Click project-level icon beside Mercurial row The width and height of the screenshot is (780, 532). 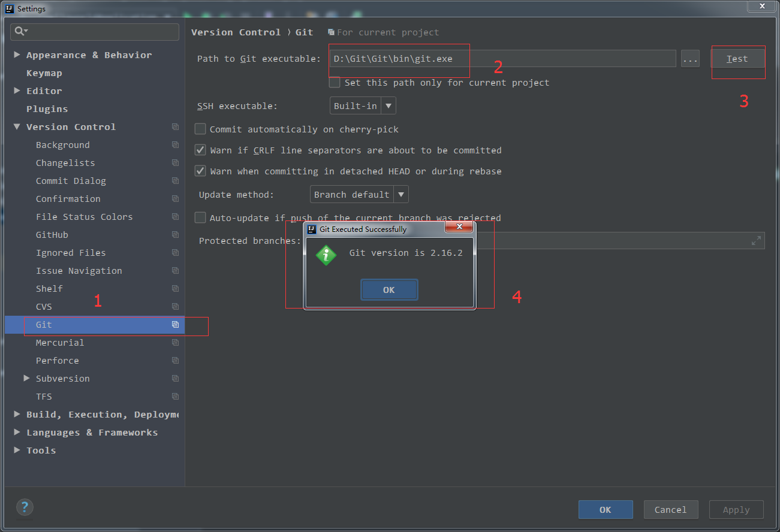[x=175, y=343]
